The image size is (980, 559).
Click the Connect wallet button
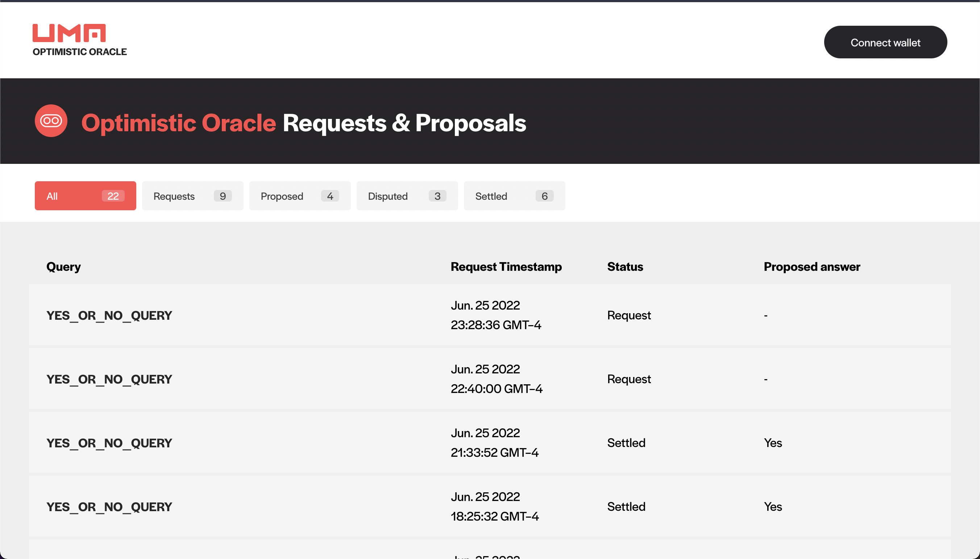click(x=885, y=42)
